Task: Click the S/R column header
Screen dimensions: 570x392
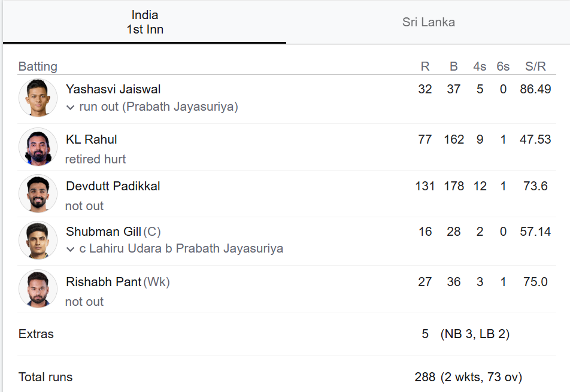Action: point(535,66)
